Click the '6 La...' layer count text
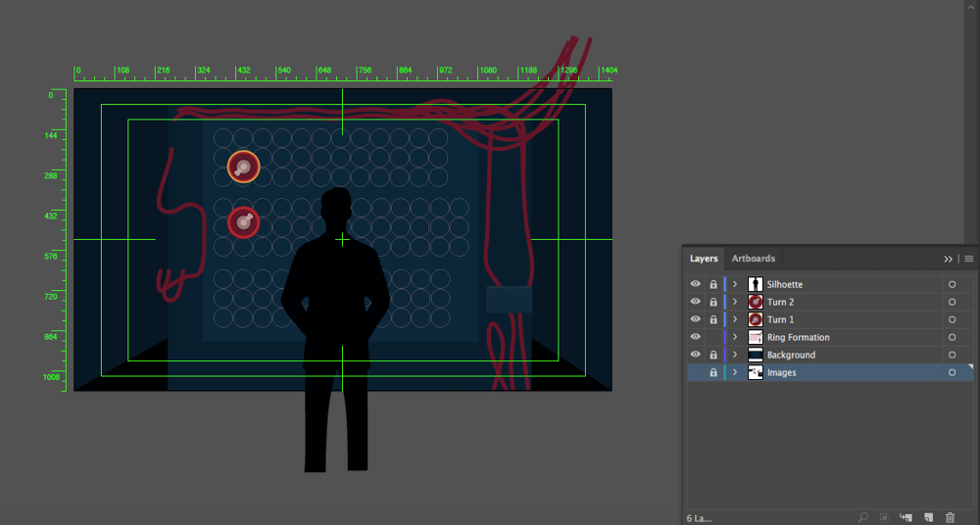Image resolution: width=980 pixels, height=525 pixels. tap(699, 518)
